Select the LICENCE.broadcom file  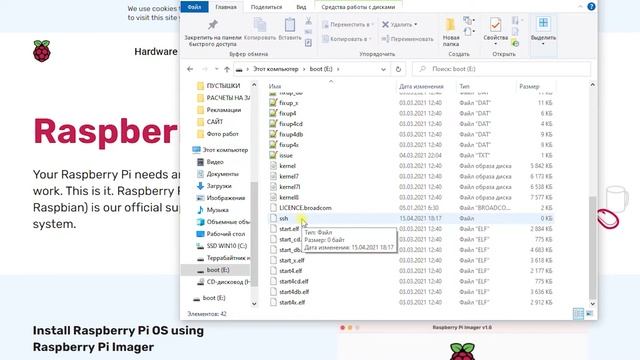[x=305, y=208]
